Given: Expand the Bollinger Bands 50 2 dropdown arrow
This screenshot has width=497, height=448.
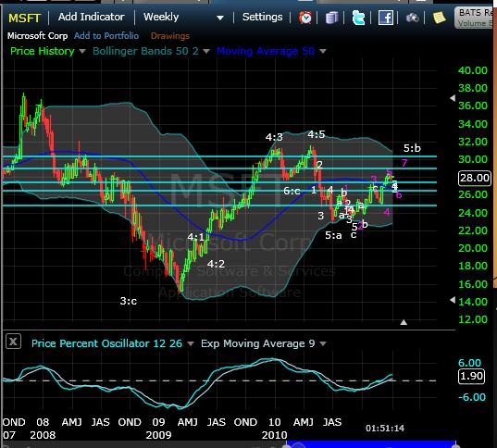Looking at the screenshot, I should pos(206,51).
